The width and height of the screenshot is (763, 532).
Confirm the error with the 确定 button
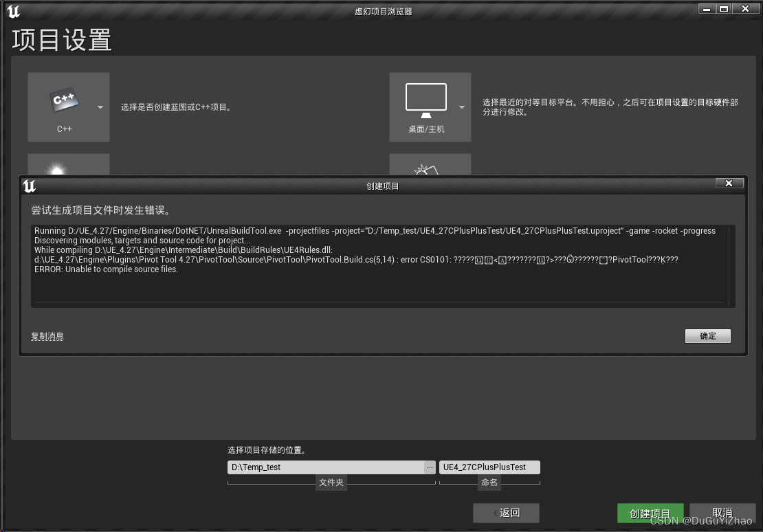click(707, 335)
